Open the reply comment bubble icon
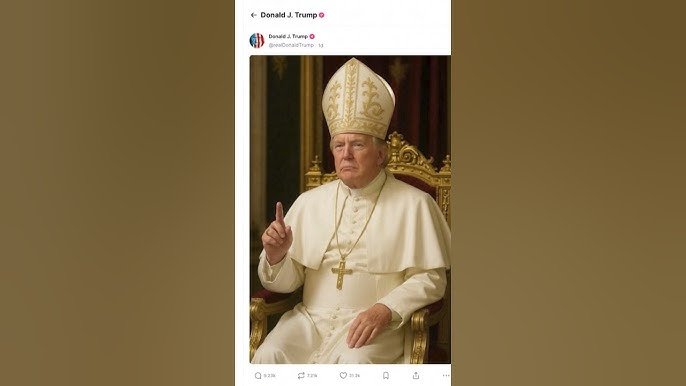Screen dimensions: 686x386 (258, 375)
